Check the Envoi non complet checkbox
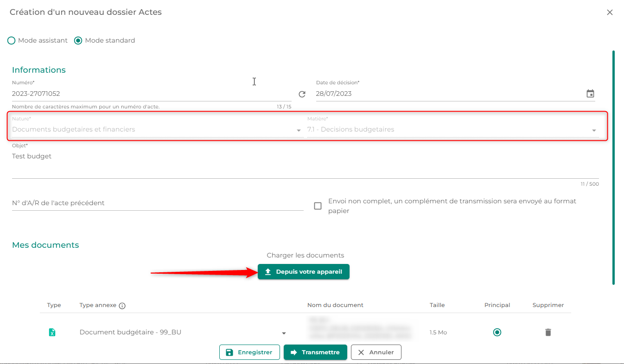The height and width of the screenshot is (364, 624). pos(318,206)
